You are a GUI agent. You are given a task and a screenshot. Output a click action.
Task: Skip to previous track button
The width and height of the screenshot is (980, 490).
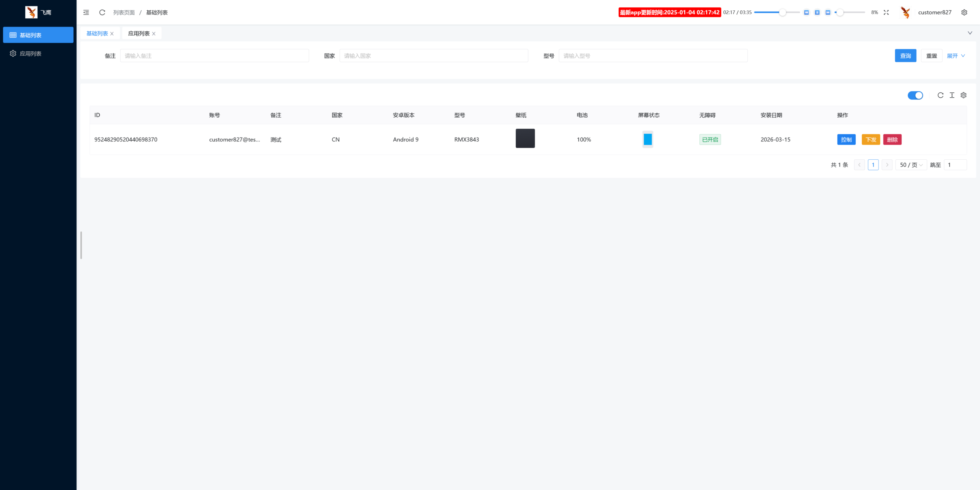[806, 12]
